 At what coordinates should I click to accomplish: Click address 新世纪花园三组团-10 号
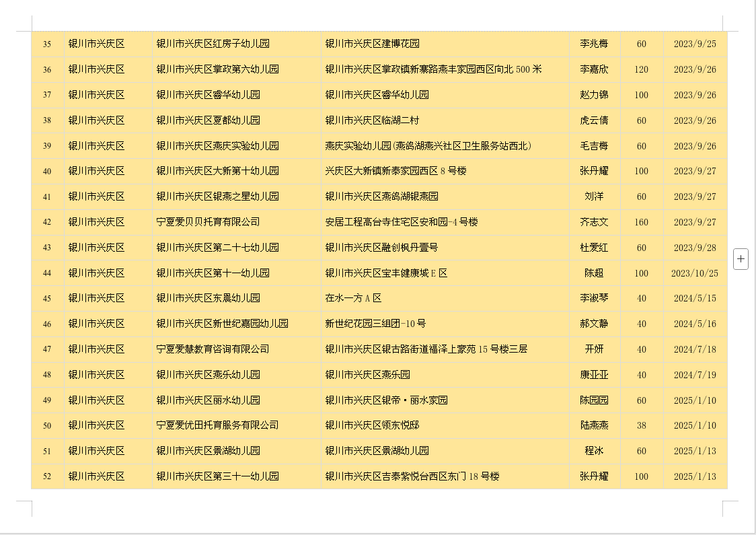point(375,324)
